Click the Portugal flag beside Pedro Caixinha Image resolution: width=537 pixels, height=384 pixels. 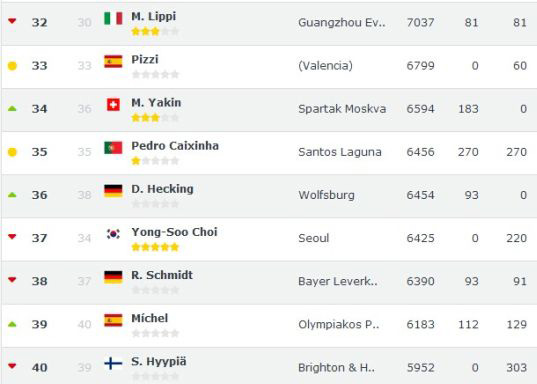113,148
